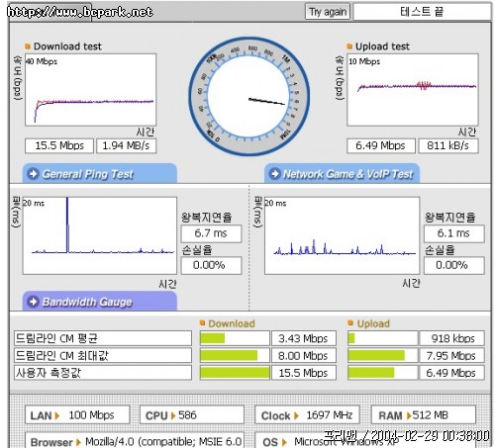Click the arrow icon on Bandwidth Gauge
Viewport: 495px width, 448px height.
click(34, 302)
